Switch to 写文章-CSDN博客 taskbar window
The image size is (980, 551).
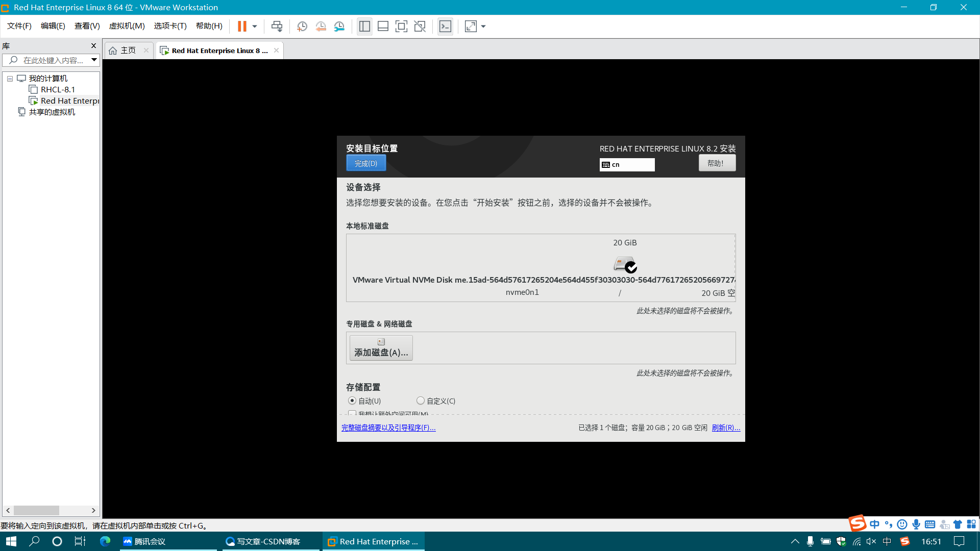271,541
